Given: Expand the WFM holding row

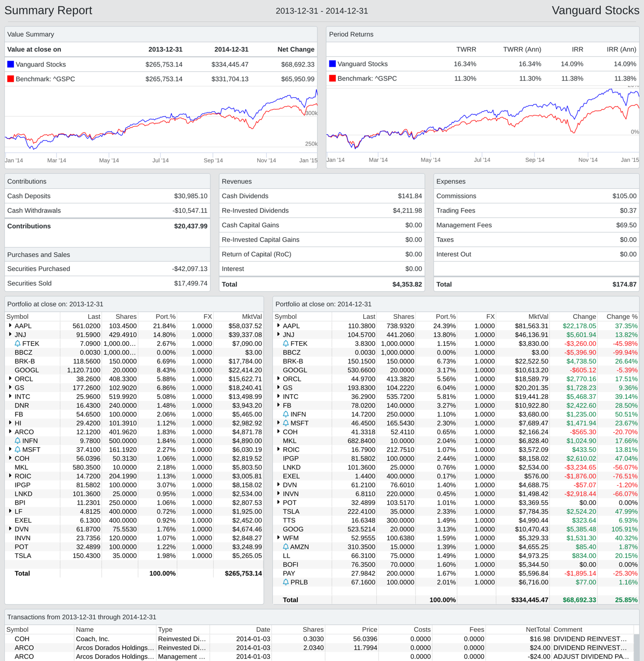Looking at the screenshot, I should (279, 538).
